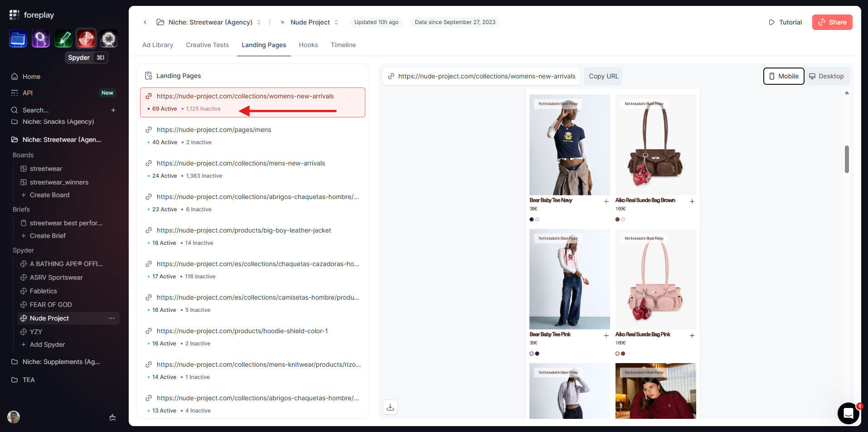
Task: Open ASRV Sportswear spyder
Action: [56, 277]
